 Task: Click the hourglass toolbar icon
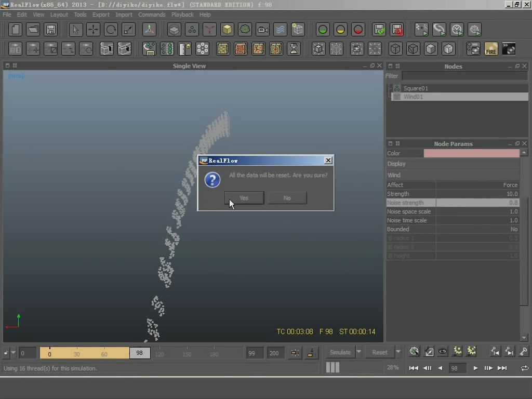click(294, 49)
